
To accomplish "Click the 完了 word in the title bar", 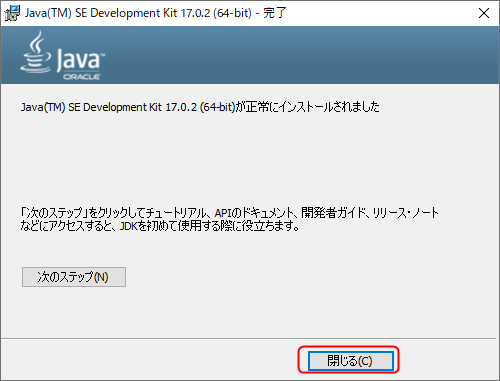I will point(275,13).
